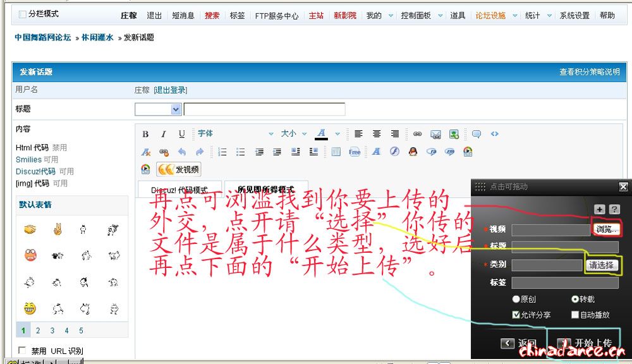Toggle the 允许分享 checkbox
The width and height of the screenshot is (632, 364).
click(x=516, y=314)
